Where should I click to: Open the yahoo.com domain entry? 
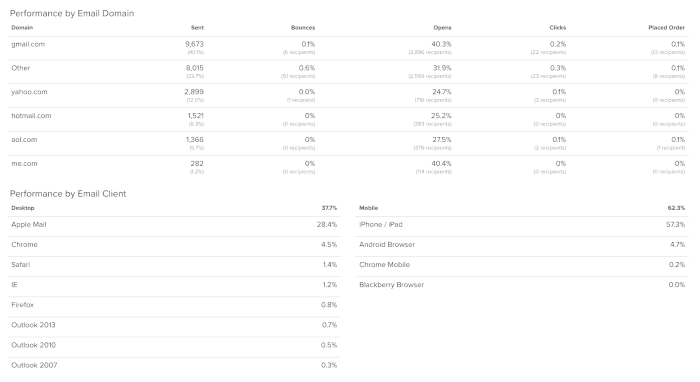[29, 92]
